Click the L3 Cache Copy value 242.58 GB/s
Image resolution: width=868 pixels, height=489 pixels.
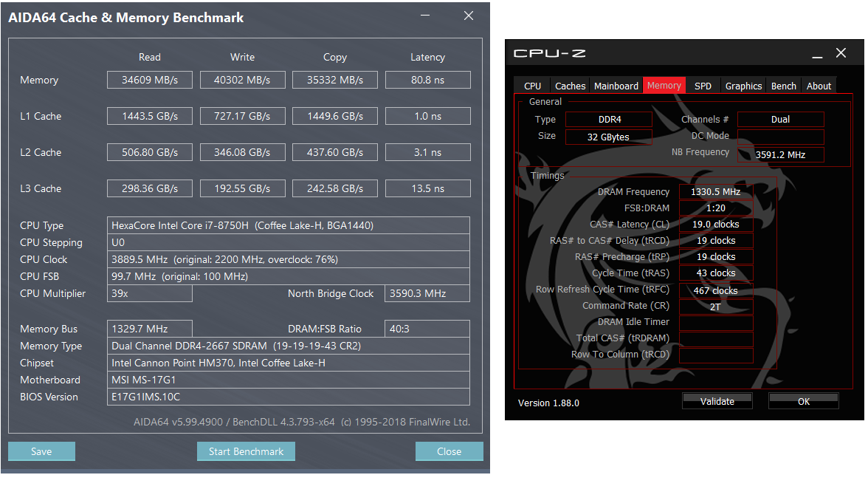pos(335,189)
